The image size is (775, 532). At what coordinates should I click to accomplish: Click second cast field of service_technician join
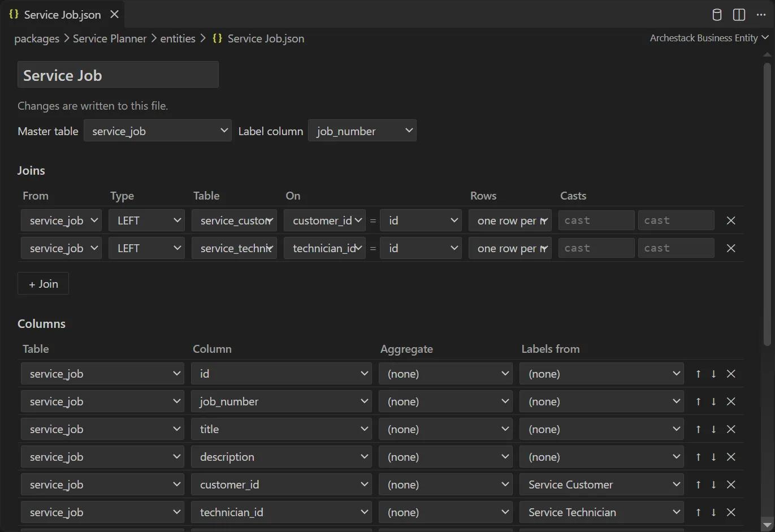[x=676, y=248]
